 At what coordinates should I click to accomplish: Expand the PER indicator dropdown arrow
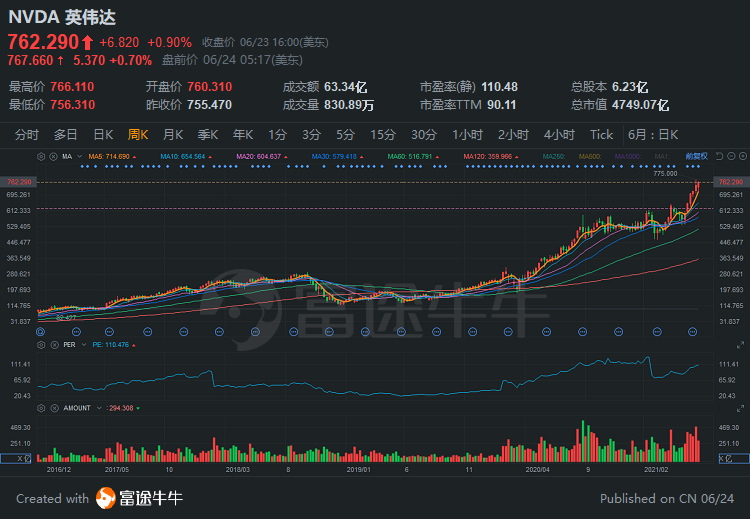pos(84,345)
